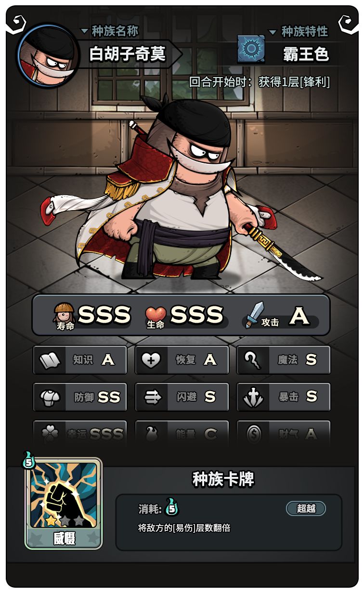364x593 pixels.
Task: Click the 暴击 crit icon
Action: pos(253,397)
